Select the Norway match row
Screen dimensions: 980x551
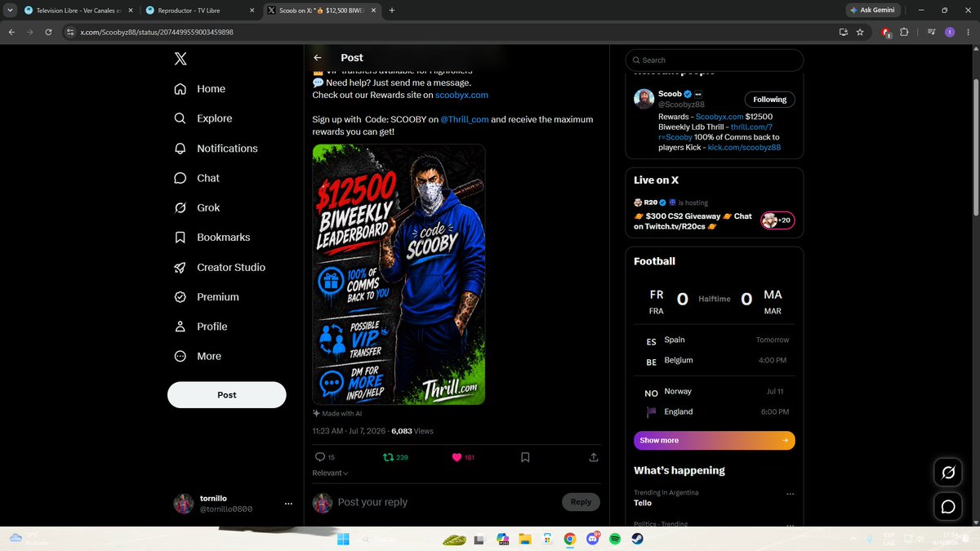click(715, 392)
